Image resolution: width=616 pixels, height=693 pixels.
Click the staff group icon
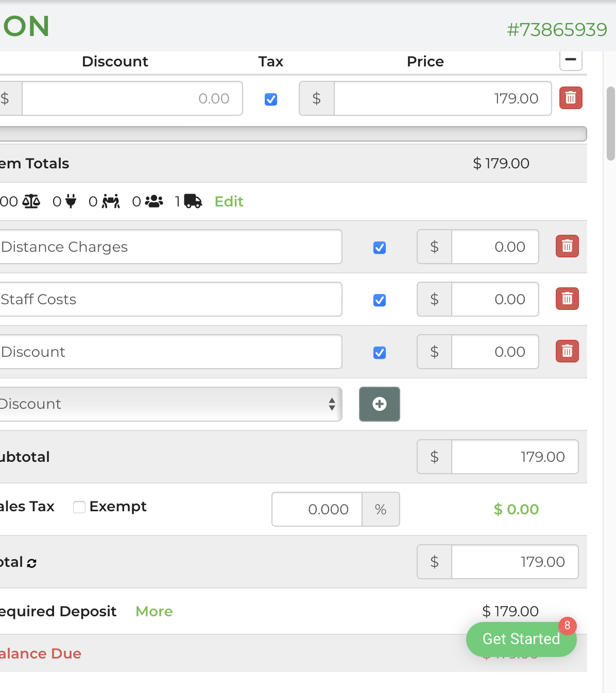click(x=154, y=201)
